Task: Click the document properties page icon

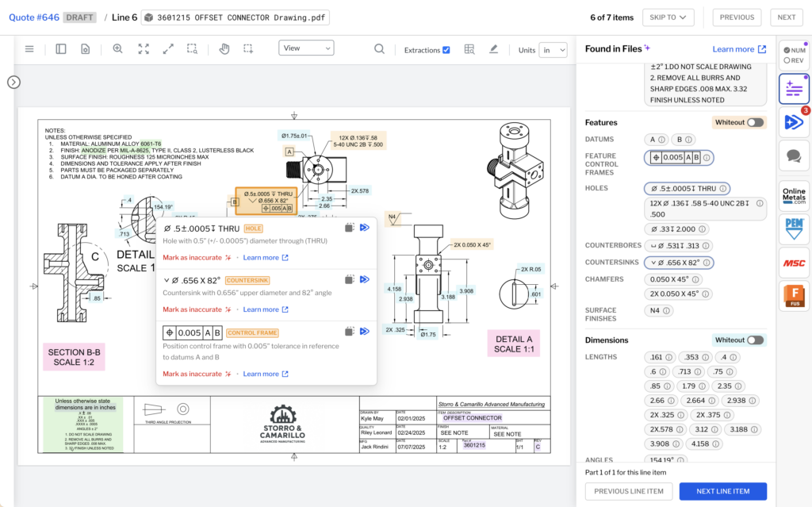Action: (x=86, y=49)
